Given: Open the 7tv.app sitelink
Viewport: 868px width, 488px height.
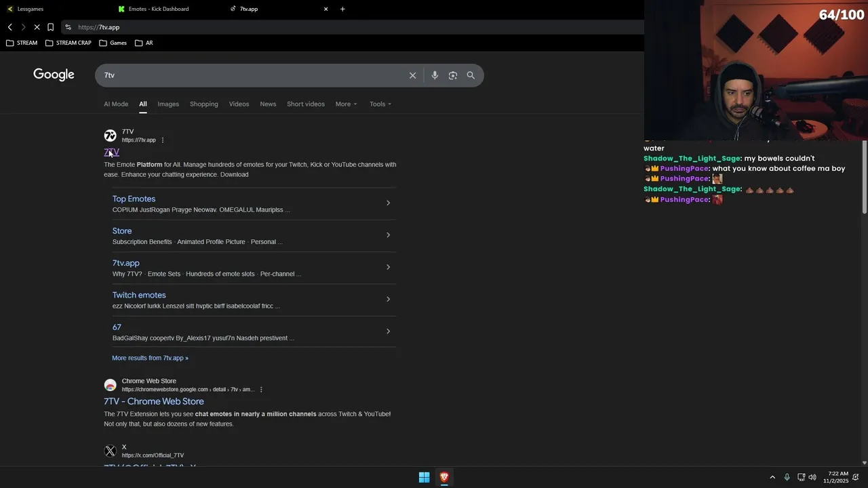Looking at the screenshot, I should 126,263.
